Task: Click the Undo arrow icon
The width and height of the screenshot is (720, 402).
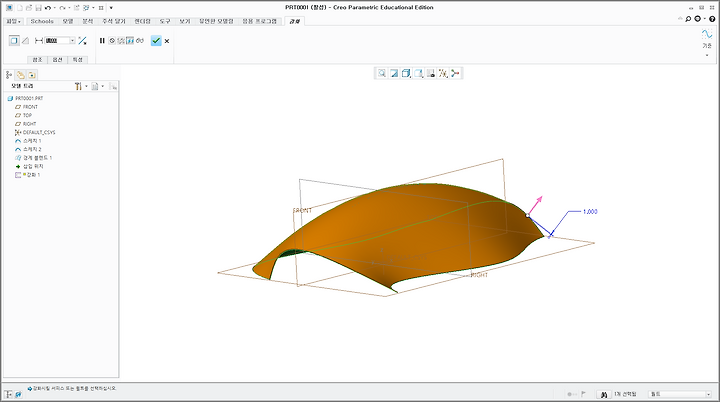Action: (47, 8)
